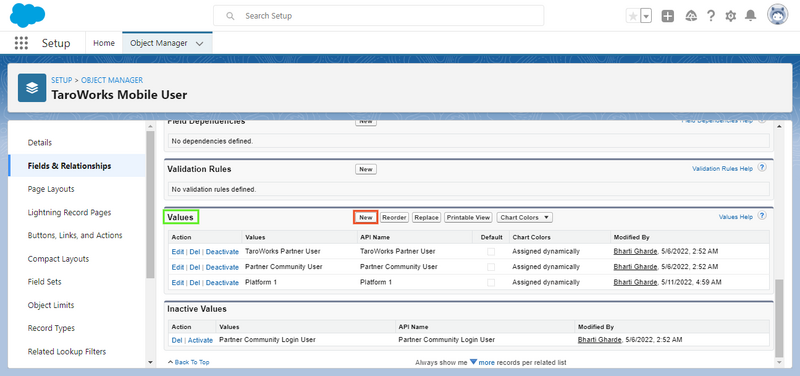
Task: Deactivate the Platform 1 value
Action: tap(222, 283)
